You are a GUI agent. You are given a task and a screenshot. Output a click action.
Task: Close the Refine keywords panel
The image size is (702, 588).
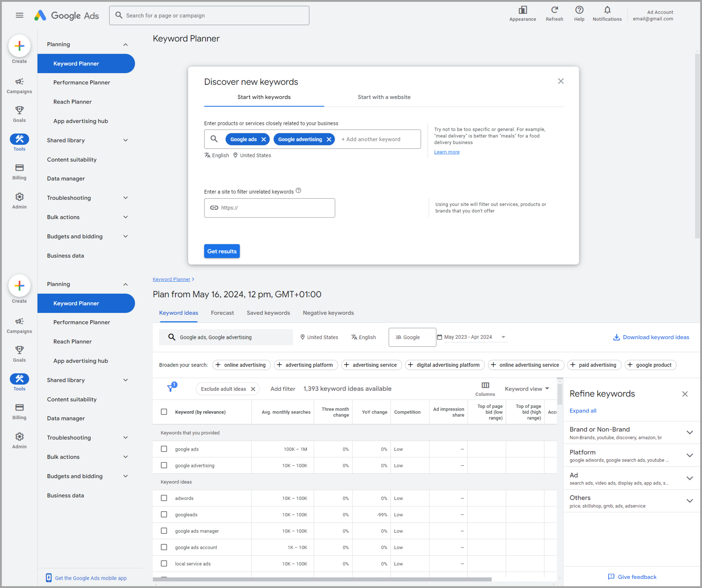click(685, 394)
